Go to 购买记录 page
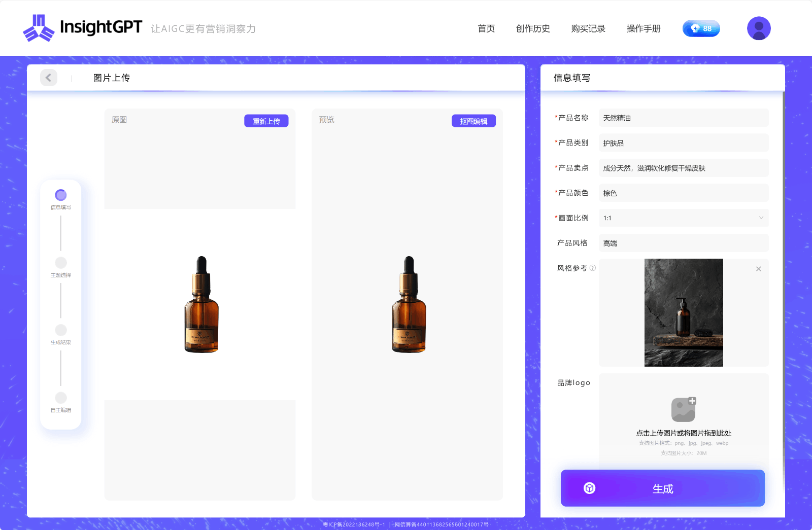 (x=588, y=28)
